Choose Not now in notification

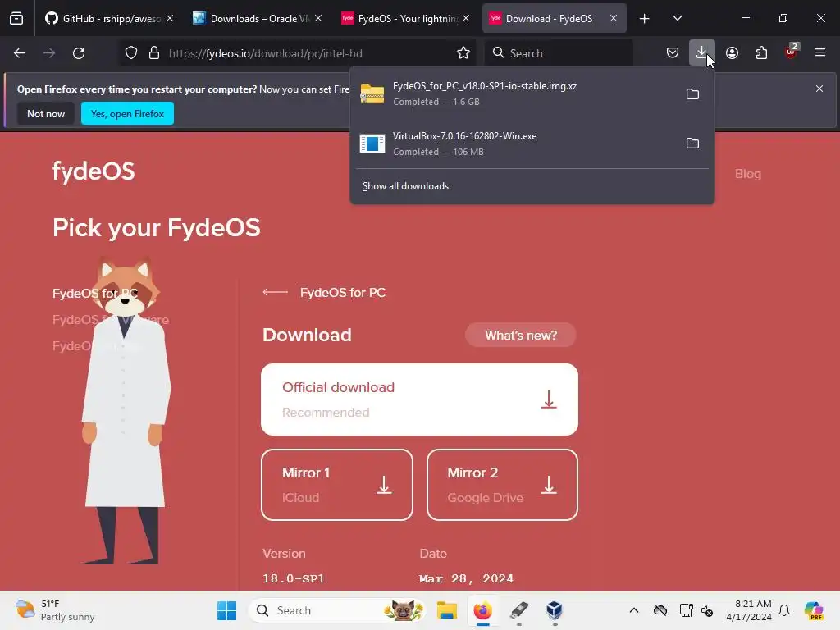pyautogui.click(x=46, y=113)
